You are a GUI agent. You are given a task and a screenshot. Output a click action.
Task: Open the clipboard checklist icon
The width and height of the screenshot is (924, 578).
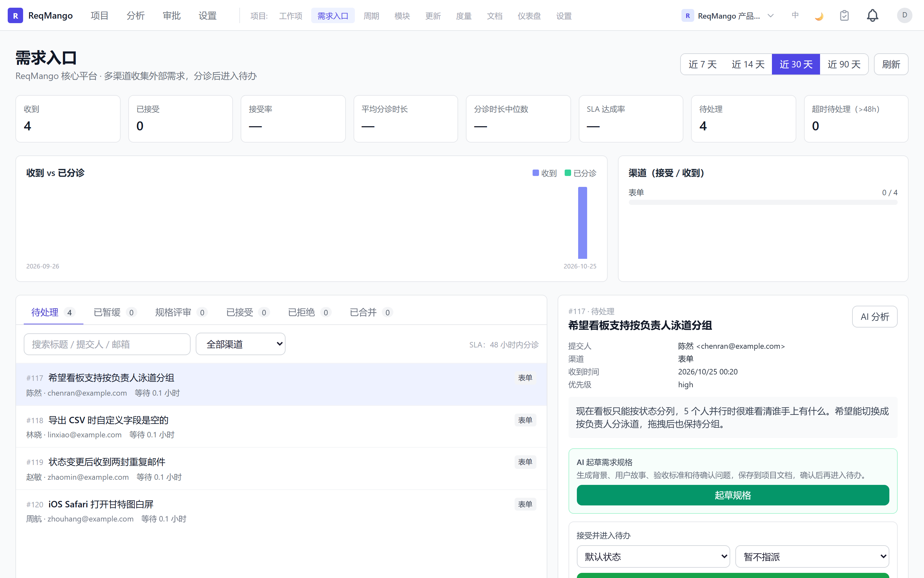[844, 16]
